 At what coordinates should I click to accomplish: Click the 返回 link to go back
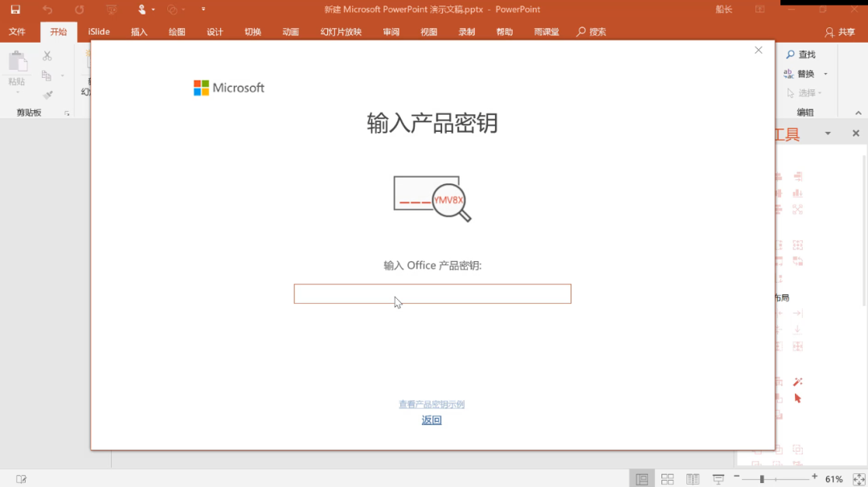click(x=432, y=419)
